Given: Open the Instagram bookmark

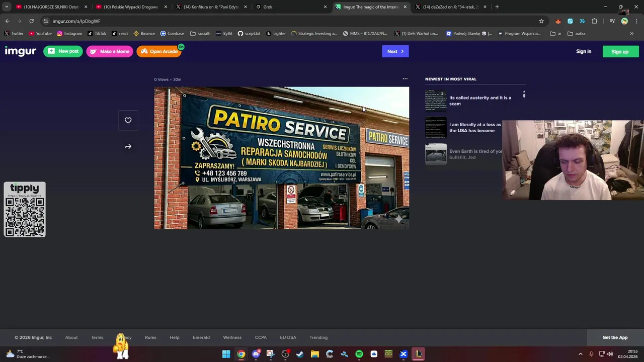Looking at the screenshot, I should (x=69, y=34).
